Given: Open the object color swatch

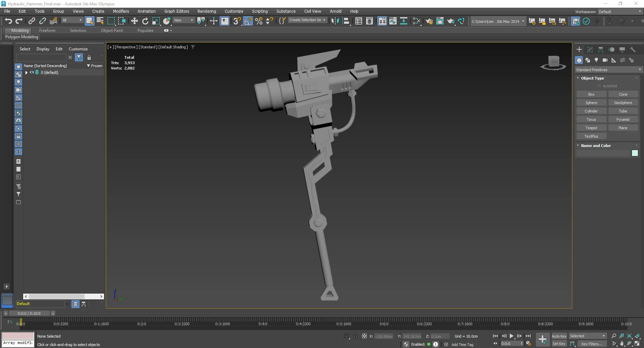Looking at the screenshot, I should point(635,153).
